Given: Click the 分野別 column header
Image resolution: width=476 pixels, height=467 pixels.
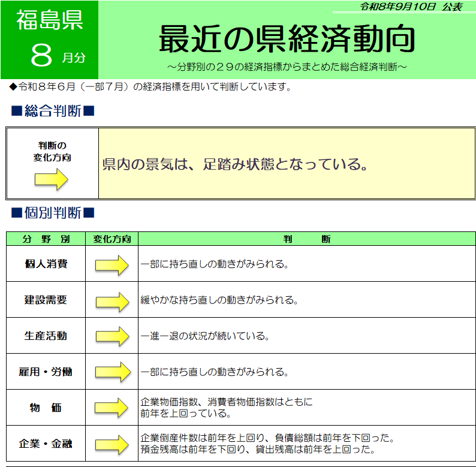Looking at the screenshot, I should click(x=46, y=239).
